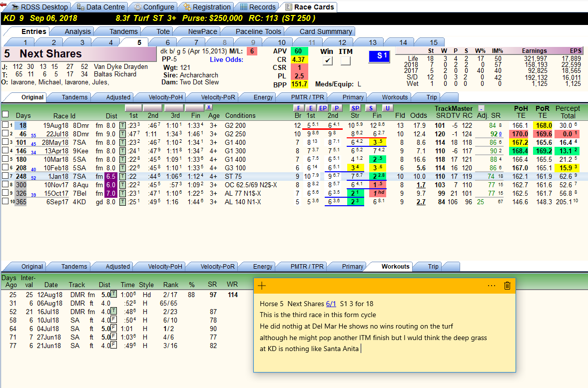Click the red back arrow icon
Viewport: 588px width, 388px height.
click(3, 5)
